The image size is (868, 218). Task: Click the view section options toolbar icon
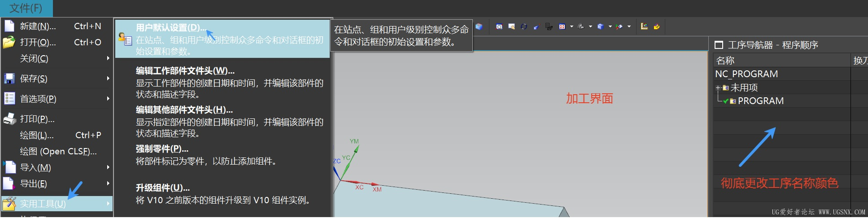pyautogui.click(x=549, y=26)
